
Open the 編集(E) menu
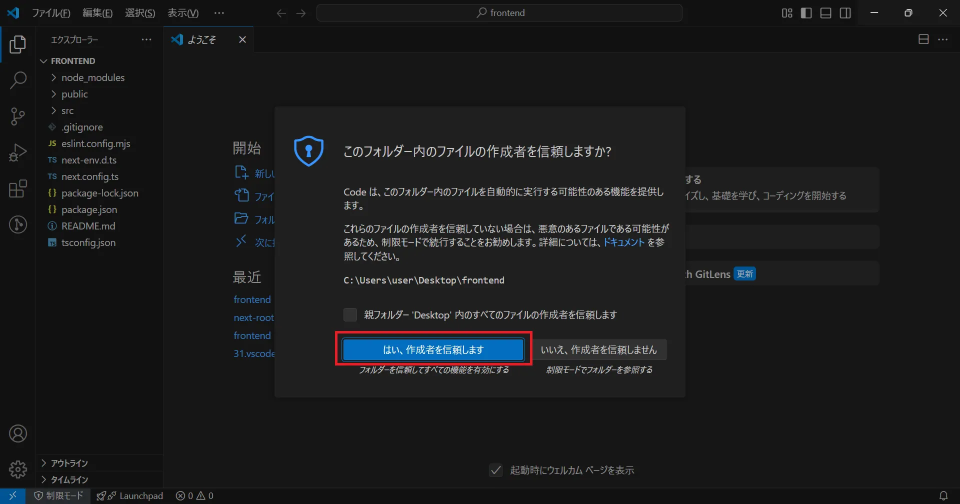point(97,13)
